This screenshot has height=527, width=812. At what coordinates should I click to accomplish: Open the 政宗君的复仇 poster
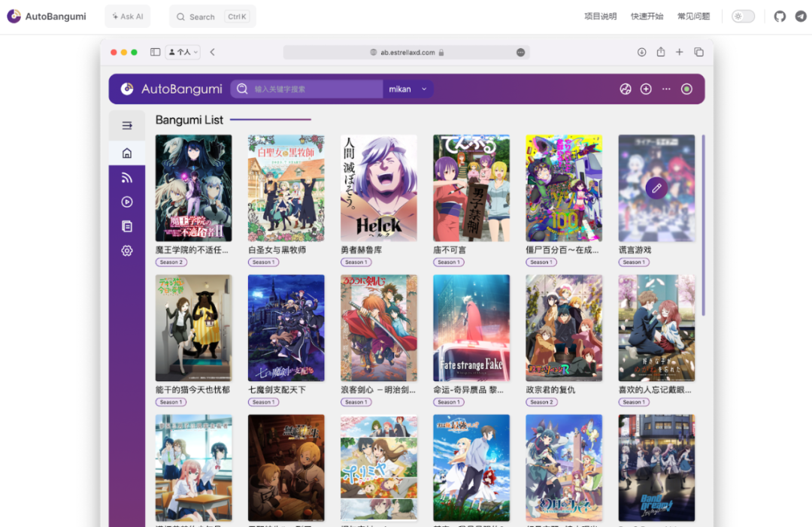[564, 328]
